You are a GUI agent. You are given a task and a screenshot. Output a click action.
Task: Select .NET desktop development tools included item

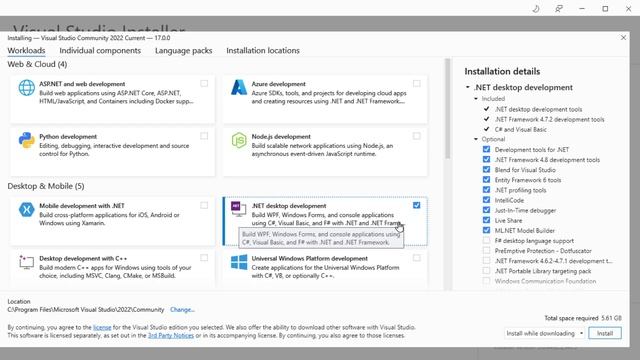[x=538, y=109]
